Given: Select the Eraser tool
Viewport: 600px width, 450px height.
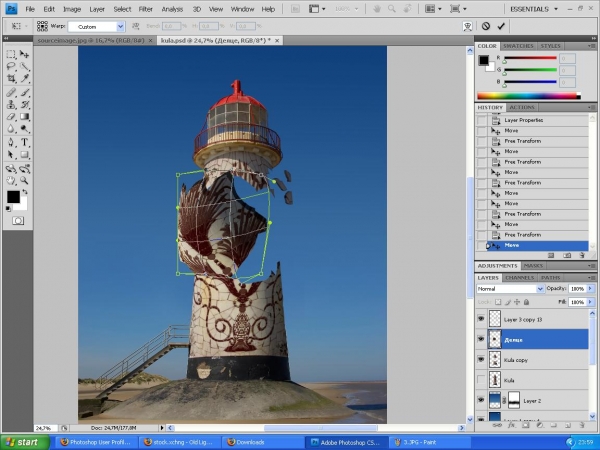Looking at the screenshot, I should (11, 117).
